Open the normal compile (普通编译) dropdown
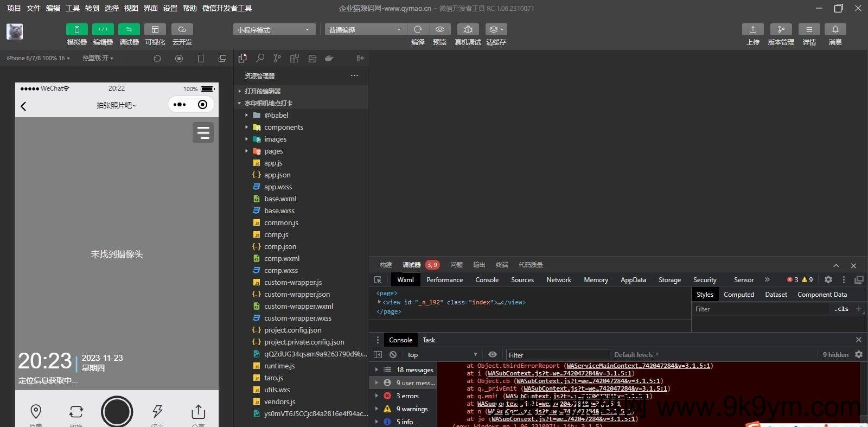This screenshot has height=427, width=868. tap(365, 30)
